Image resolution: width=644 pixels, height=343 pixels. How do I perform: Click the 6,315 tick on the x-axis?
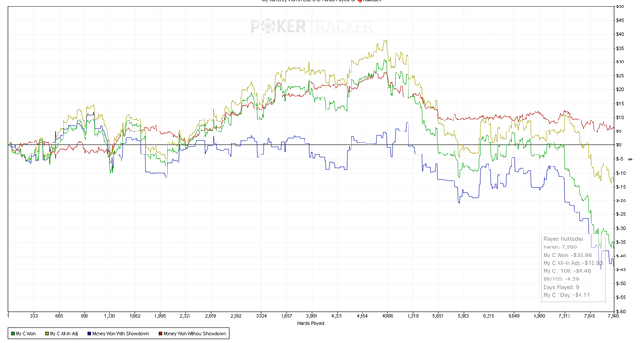tap(489, 316)
